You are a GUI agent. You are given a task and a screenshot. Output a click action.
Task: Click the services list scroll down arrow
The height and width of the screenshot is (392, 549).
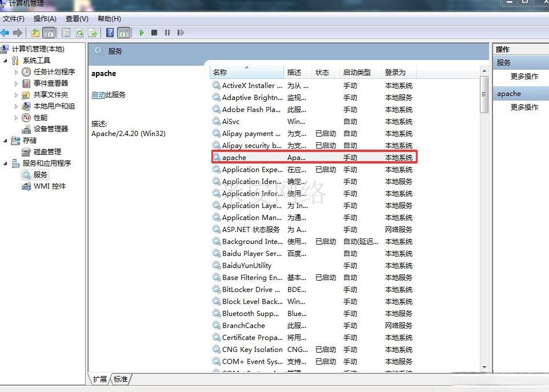click(x=484, y=367)
